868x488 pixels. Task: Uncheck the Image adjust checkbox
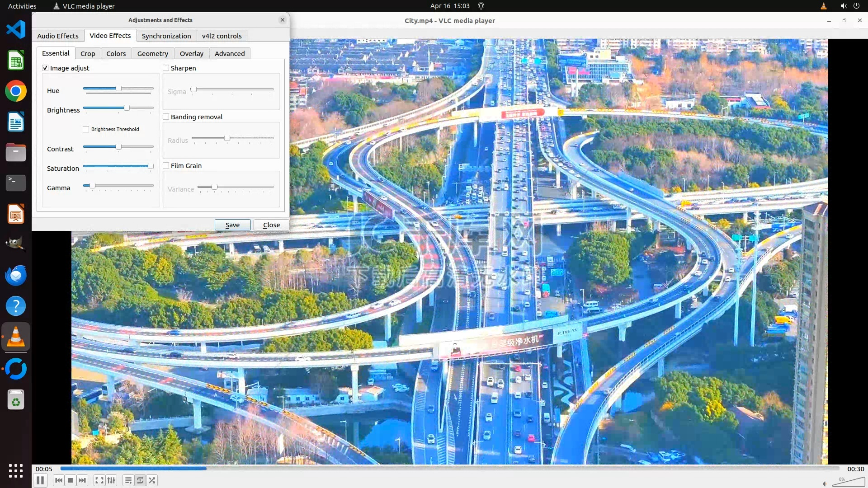[45, 68]
